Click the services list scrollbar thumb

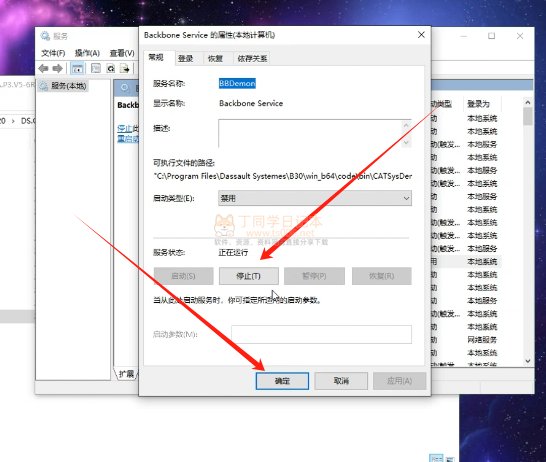(x=528, y=117)
